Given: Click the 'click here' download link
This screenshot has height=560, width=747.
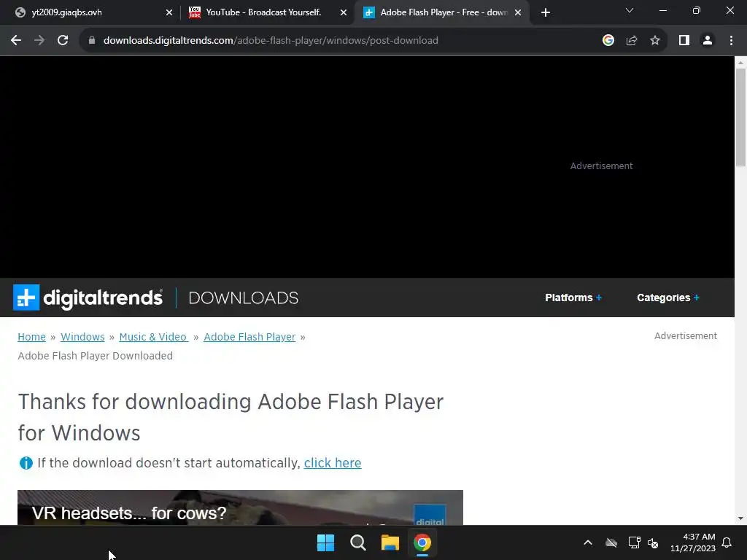Looking at the screenshot, I should (x=333, y=463).
